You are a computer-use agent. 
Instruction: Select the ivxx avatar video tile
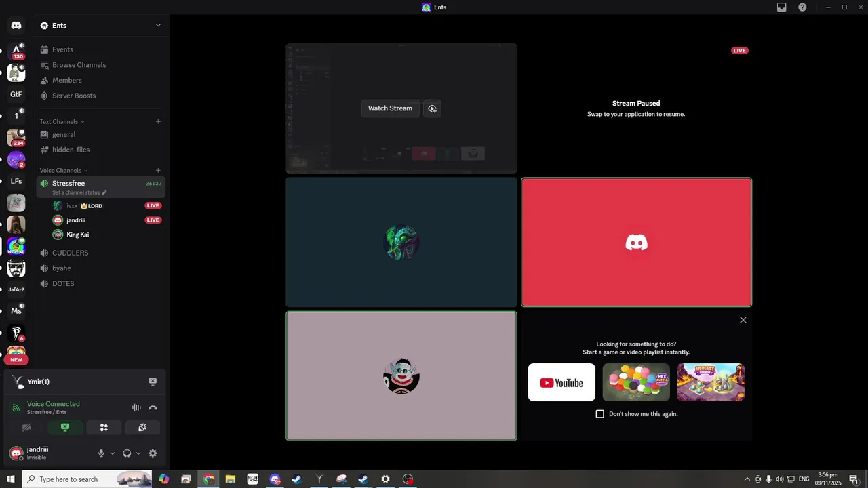(401, 242)
